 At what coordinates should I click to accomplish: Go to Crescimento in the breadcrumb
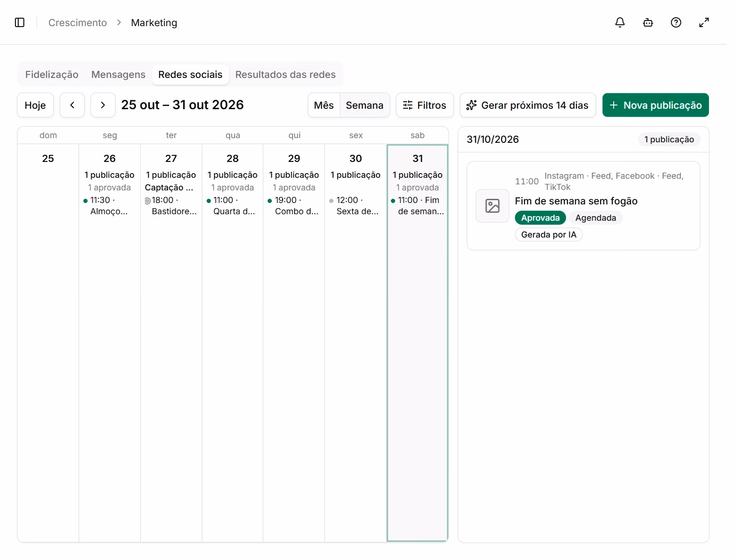78,22
